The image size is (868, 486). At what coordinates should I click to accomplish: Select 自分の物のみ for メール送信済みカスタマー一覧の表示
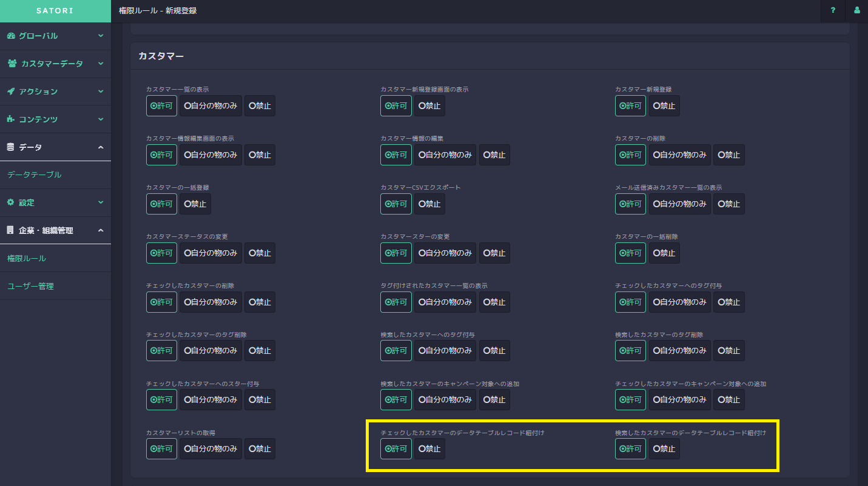coord(680,204)
